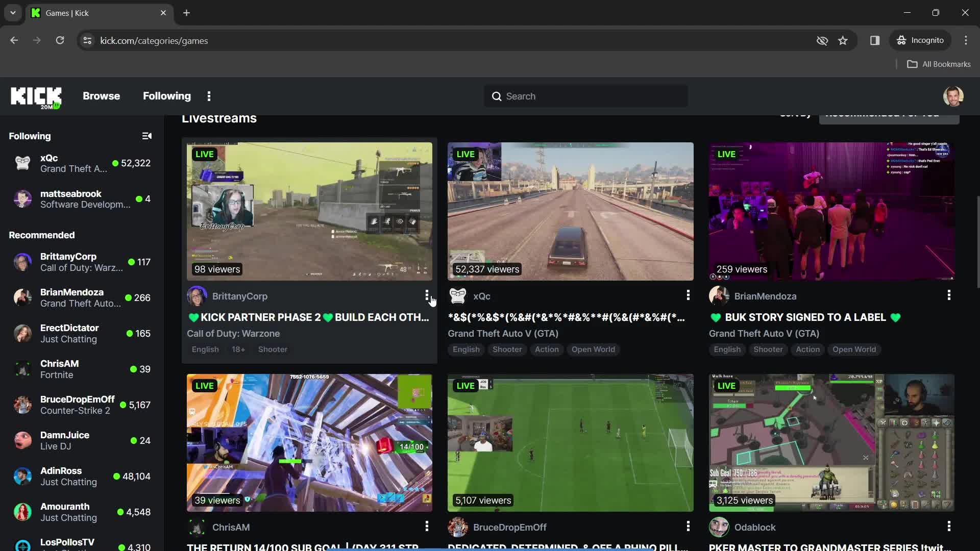Collapse the Following sidebar panel

pos(146,136)
